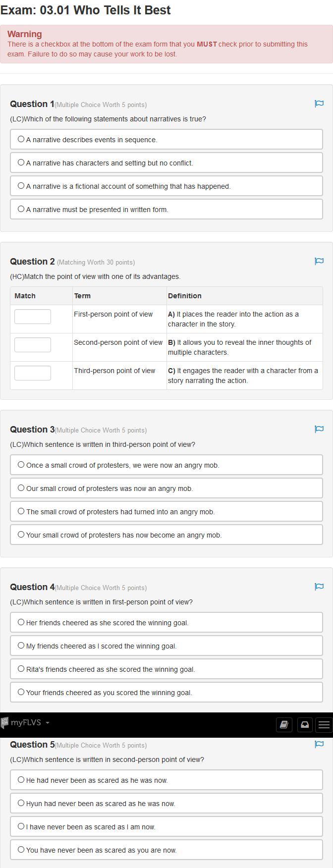333x868 pixels.
Task: Flag Question 3 for review
Action: (x=319, y=429)
